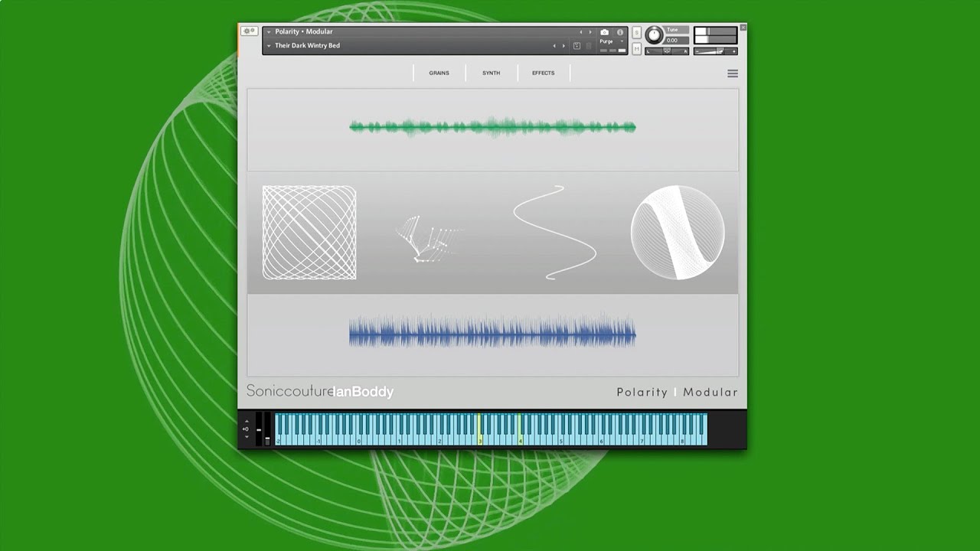Viewport: 980px width, 551px height.
Task: Click the pitch bend wheel beside the keyboard
Action: [259, 429]
